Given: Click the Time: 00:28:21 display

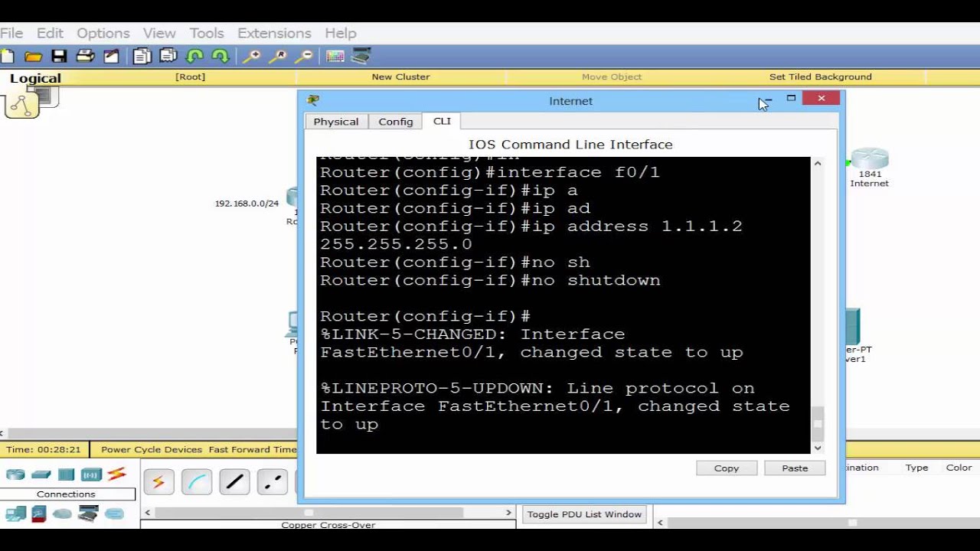Looking at the screenshot, I should coord(43,449).
